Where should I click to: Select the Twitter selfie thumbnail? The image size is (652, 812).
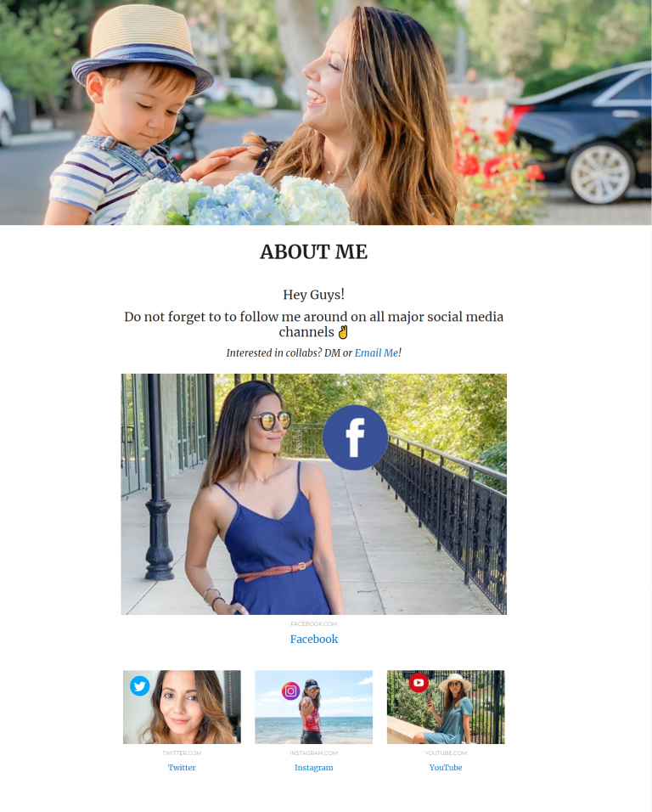(x=182, y=707)
